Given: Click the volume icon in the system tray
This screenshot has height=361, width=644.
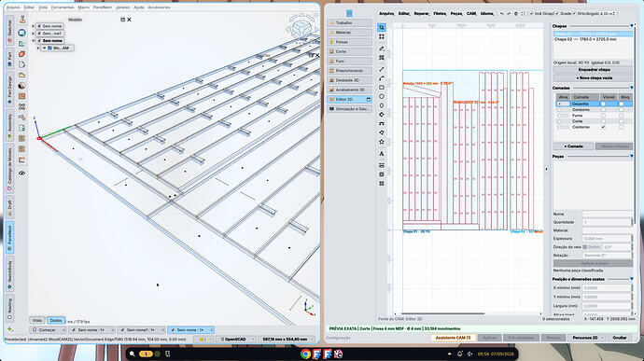Looking at the screenshot, I should coord(469,354).
